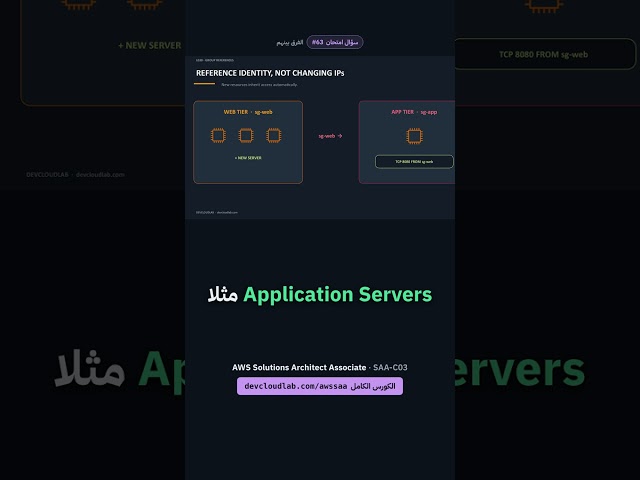Click the #63 سؤال امتحان badge

pyautogui.click(x=335, y=42)
